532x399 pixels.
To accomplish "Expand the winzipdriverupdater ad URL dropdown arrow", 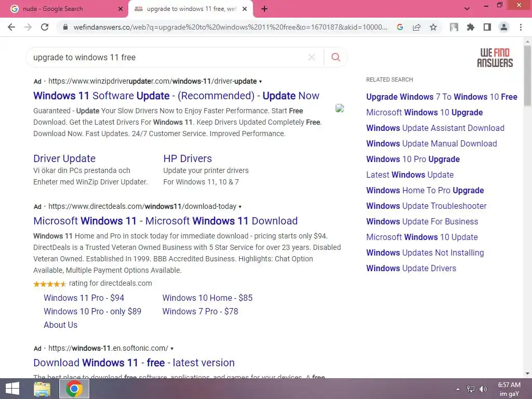I will tap(261, 82).
